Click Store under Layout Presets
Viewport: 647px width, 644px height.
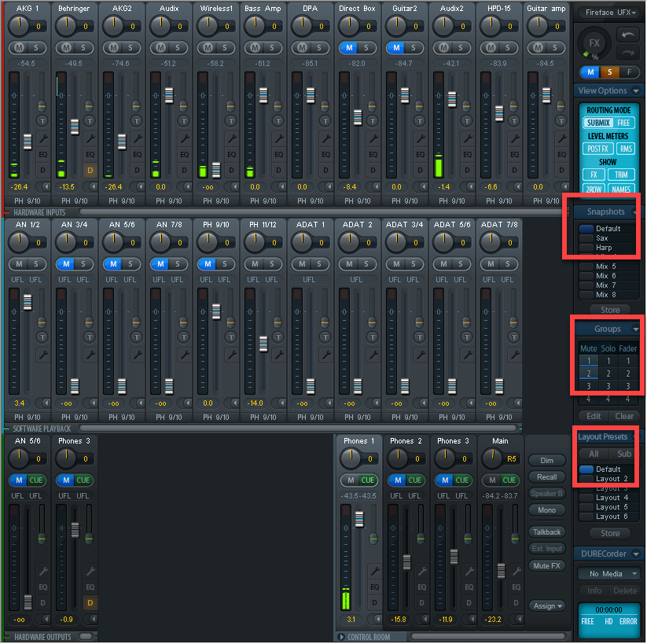[609, 533]
